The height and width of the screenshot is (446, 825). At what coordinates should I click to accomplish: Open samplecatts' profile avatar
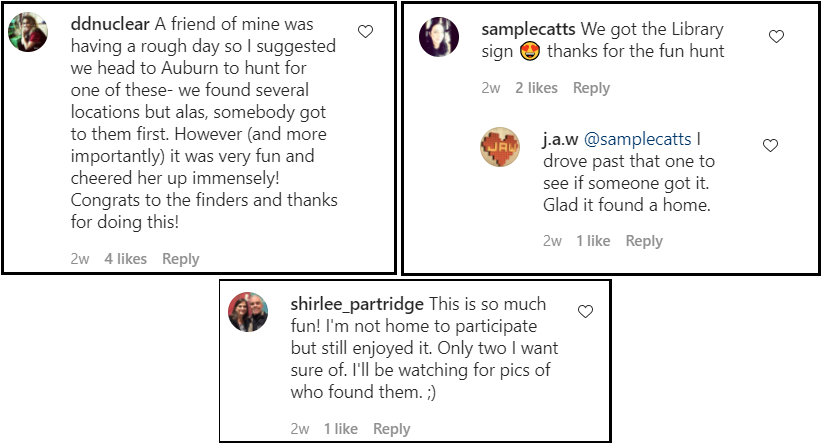439,37
